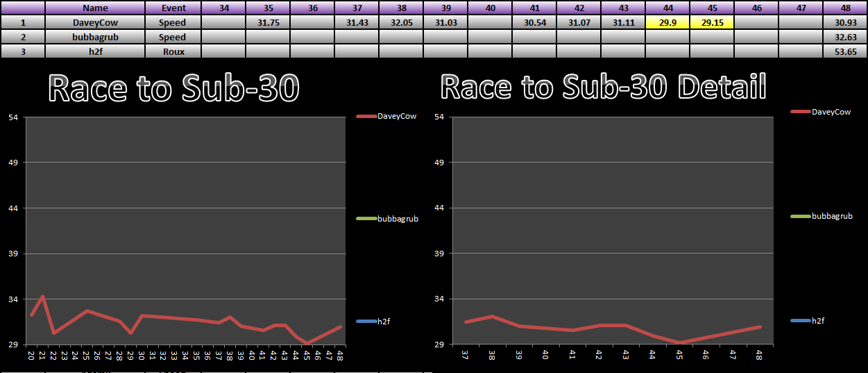Click column header 47
The height and width of the screenshot is (373, 868).
(x=801, y=8)
